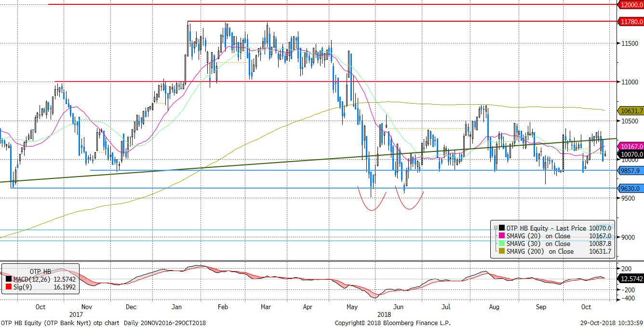Select 'SMAVG (30) on Close' legend entry
This screenshot has height=327, width=644.
[538, 244]
